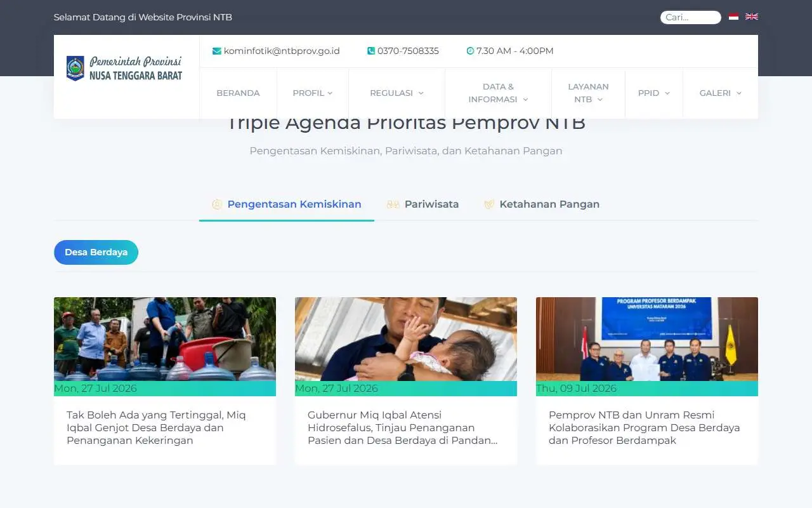Click the 7.30 AM - 4:00PM hours text
This screenshot has height=508, width=812.
point(515,51)
